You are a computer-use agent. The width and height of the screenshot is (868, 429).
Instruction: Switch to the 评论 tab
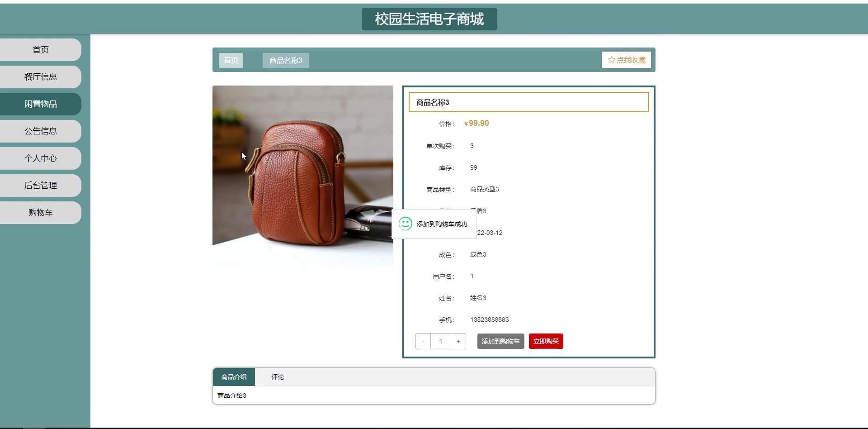278,377
